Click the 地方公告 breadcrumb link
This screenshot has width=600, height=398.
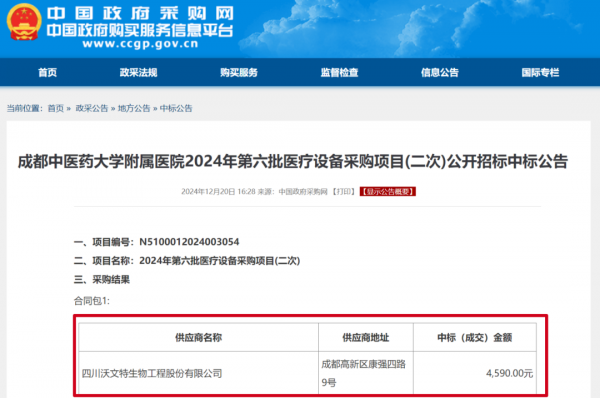[x=134, y=108]
